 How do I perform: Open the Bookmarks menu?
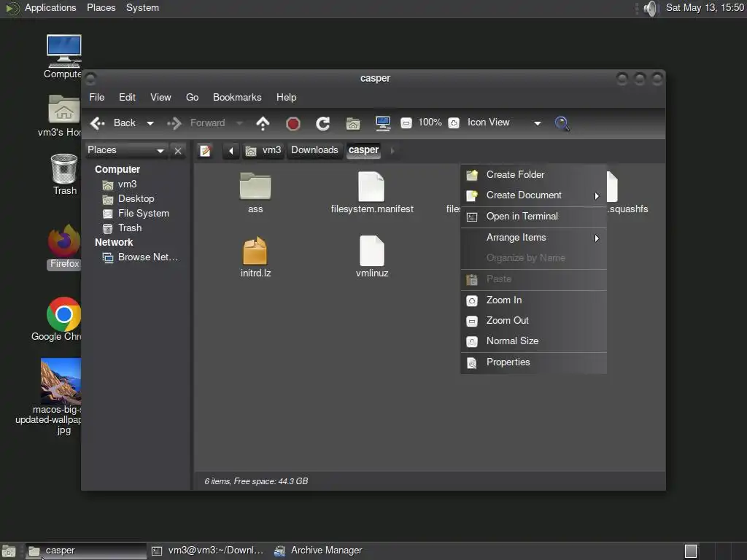click(237, 98)
